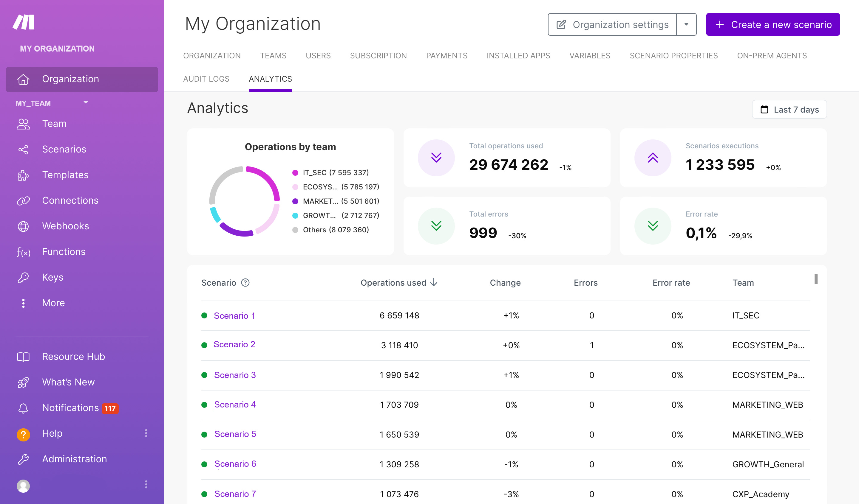Open Templates via the puzzle icon
Image resolution: width=859 pixels, height=504 pixels.
(x=23, y=175)
